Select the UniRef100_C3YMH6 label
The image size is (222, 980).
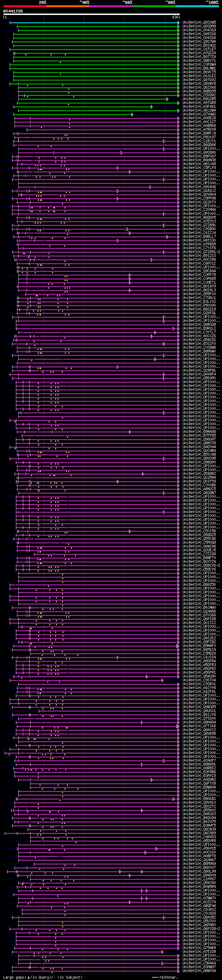click(x=199, y=210)
